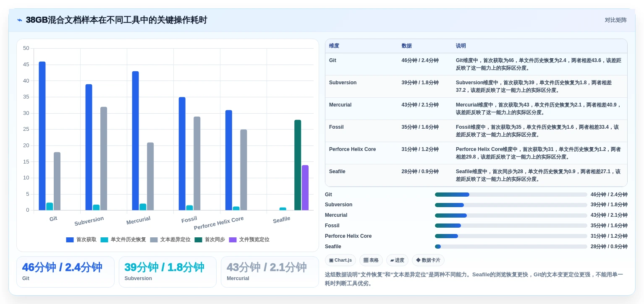The image size is (644, 304).
Task: Click the Seafile x-axis label in chart
Action: pyautogui.click(x=282, y=220)
